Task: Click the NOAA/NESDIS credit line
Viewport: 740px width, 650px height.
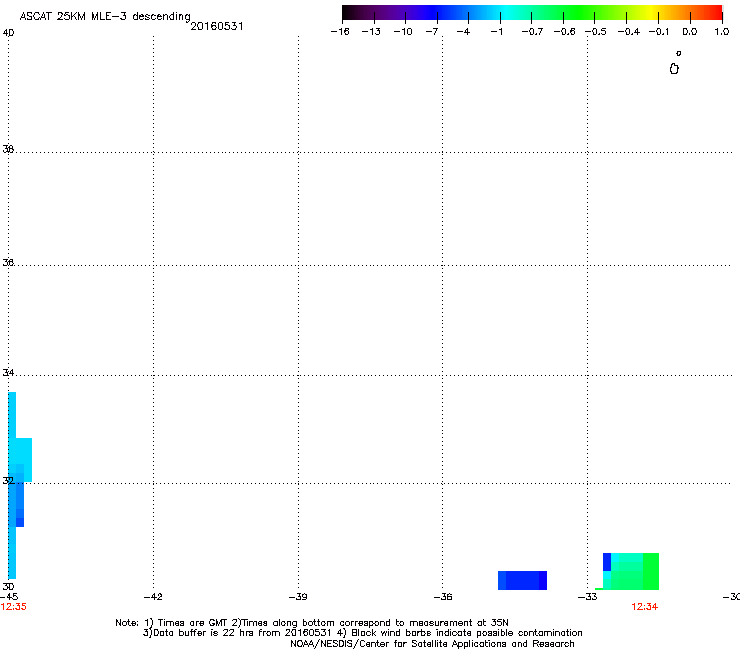Action: (432, 644)
